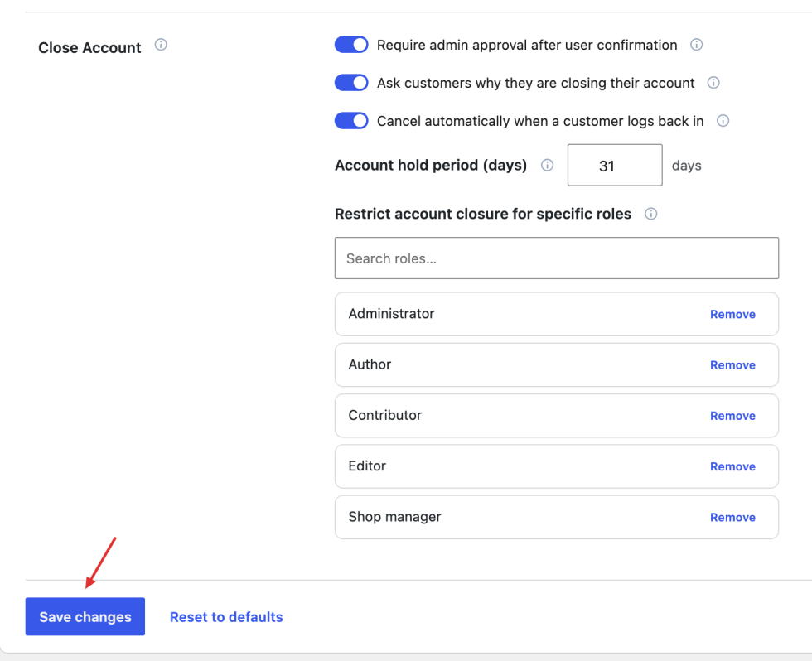Open info icon for Restrict account closure roles

coord(651,214)
